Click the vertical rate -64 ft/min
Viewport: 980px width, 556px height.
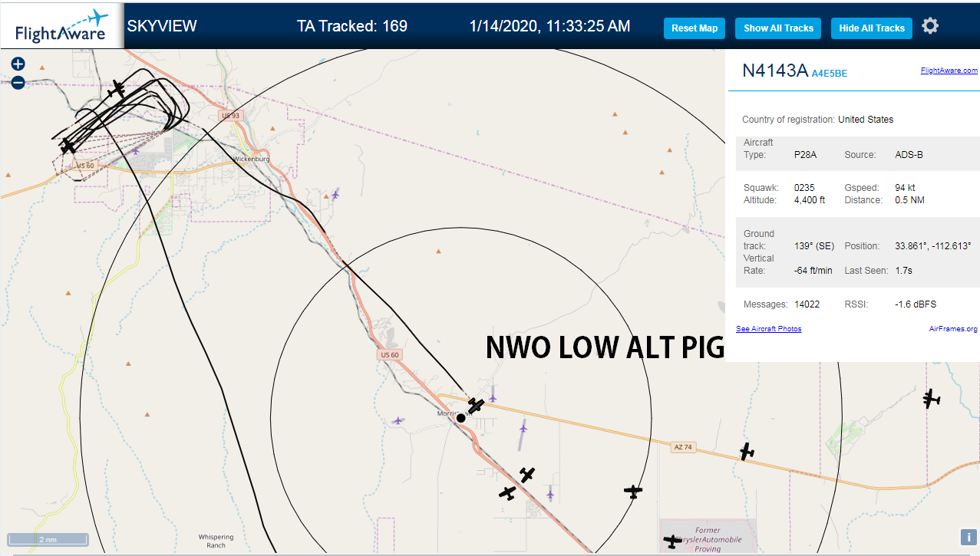[813, 271]
